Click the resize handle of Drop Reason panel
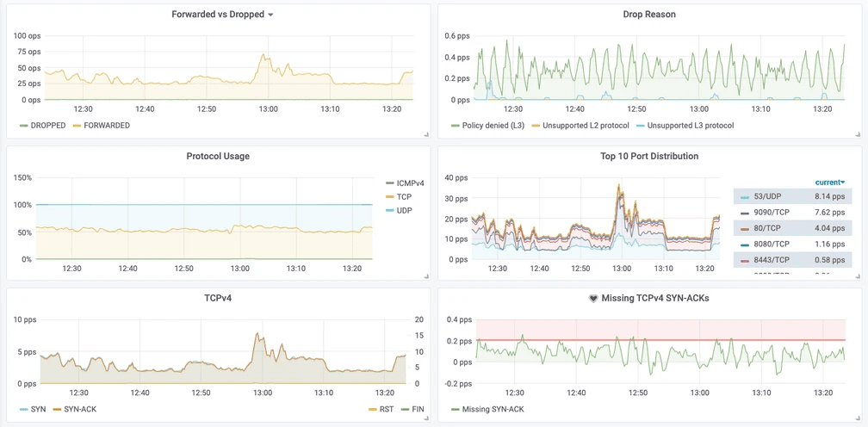868x427 pixels. tap(857, 134)
